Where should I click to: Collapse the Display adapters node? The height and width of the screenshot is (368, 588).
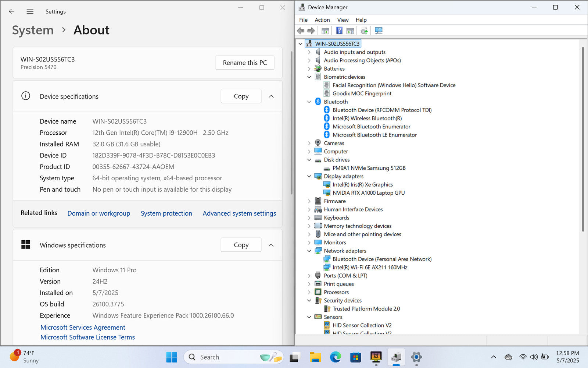point(309,176)
